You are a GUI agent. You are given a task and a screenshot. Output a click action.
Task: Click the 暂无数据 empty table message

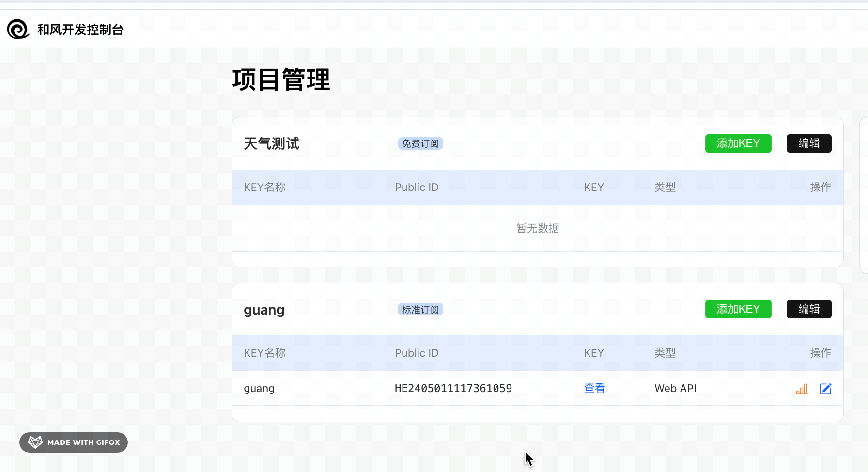538,228
